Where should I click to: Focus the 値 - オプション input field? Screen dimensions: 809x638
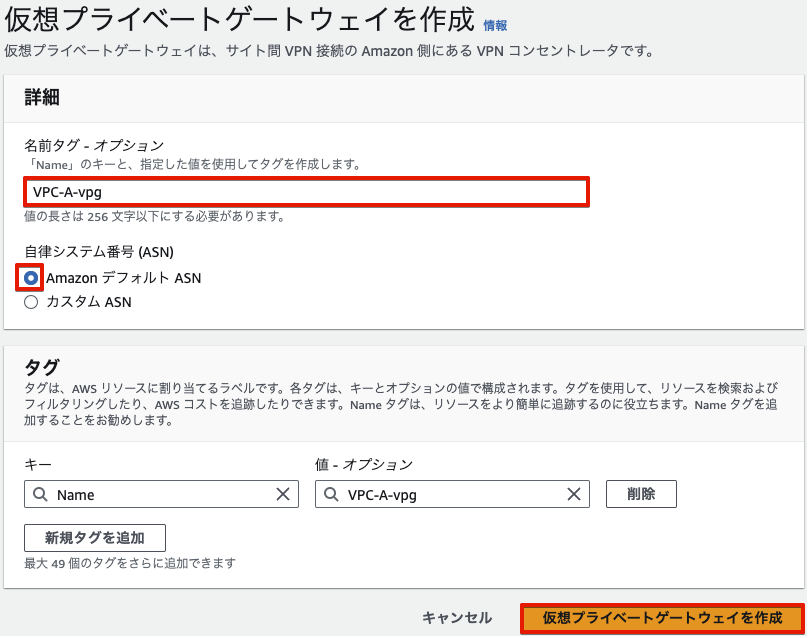(450, 494)
